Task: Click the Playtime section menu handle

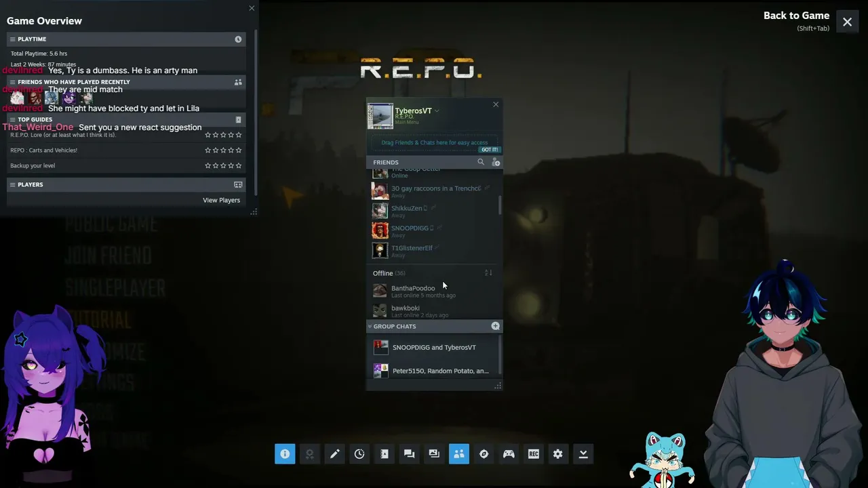Action: pos(12,39)
